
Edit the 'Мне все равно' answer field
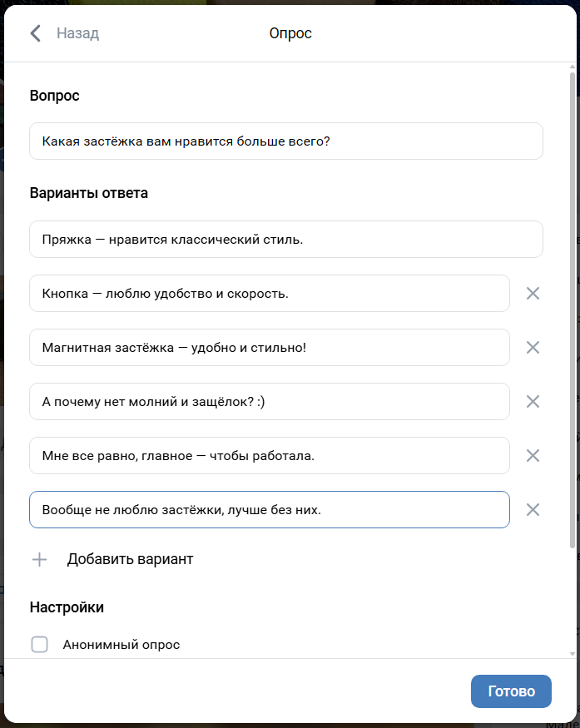coord(269,456)
